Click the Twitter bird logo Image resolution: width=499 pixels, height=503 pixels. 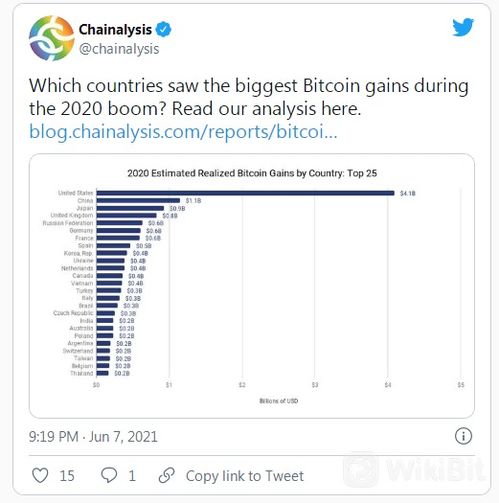(x=463, y=27)
